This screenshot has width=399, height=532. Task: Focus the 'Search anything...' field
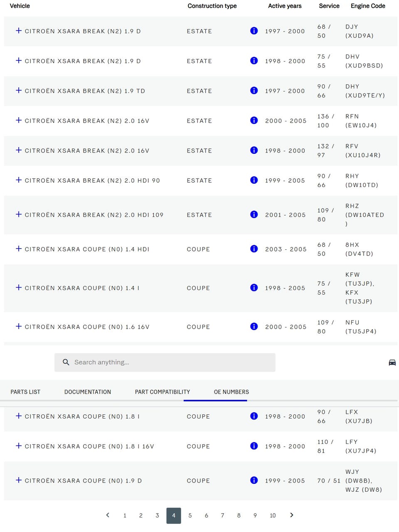(x=165, y=362)
